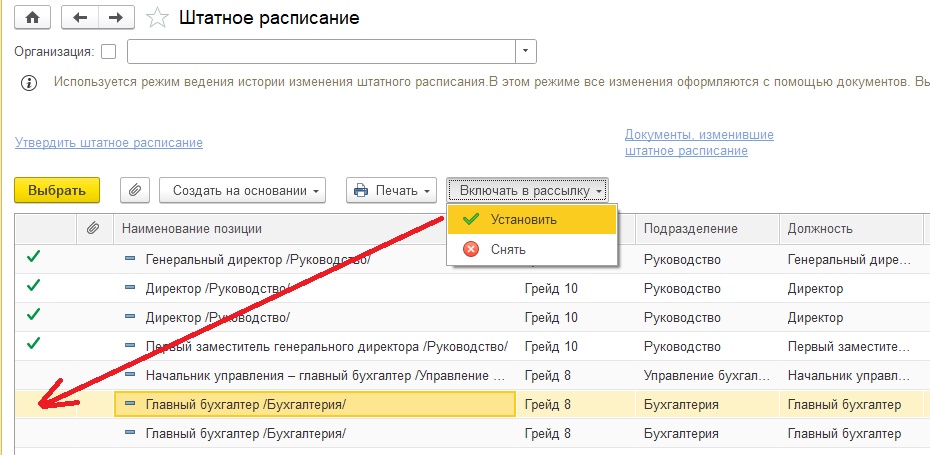Collapse Включать в рассылку dropdown
This screenshot has width=930, height=455.
pos(527,190)
